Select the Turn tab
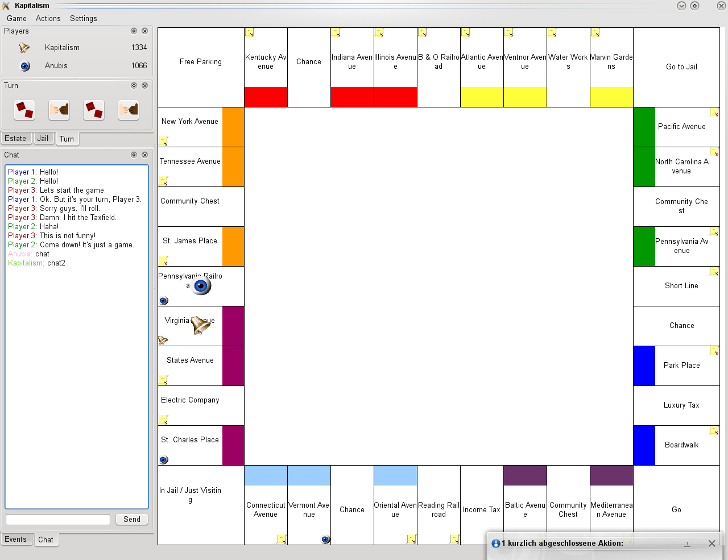 coord(67,139)
